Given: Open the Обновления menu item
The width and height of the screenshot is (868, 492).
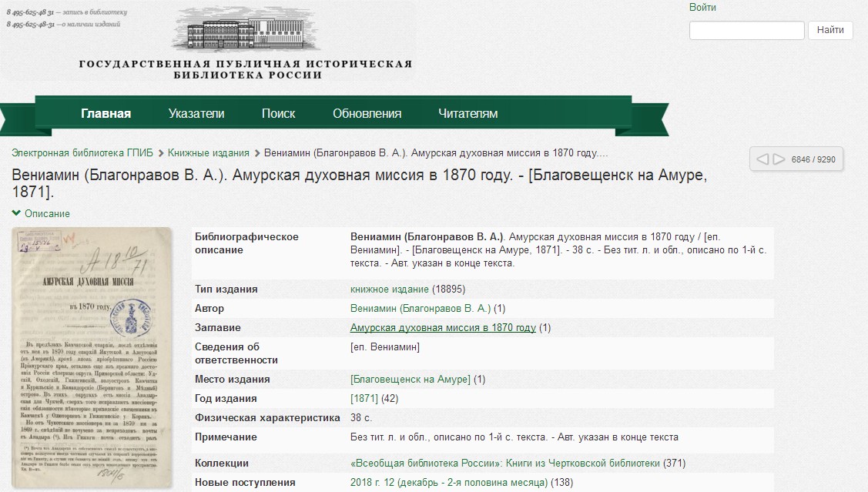Looking at the screenshot, I should coord(367,113).
